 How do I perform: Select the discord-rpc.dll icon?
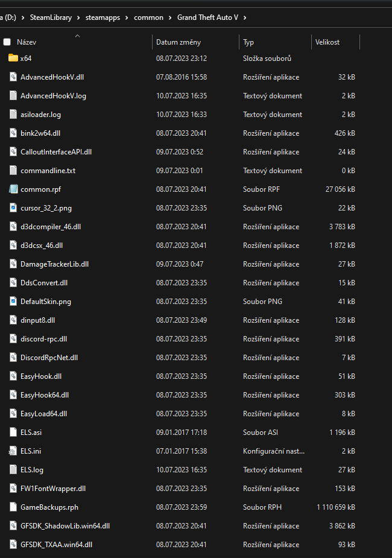coord(13,339)
